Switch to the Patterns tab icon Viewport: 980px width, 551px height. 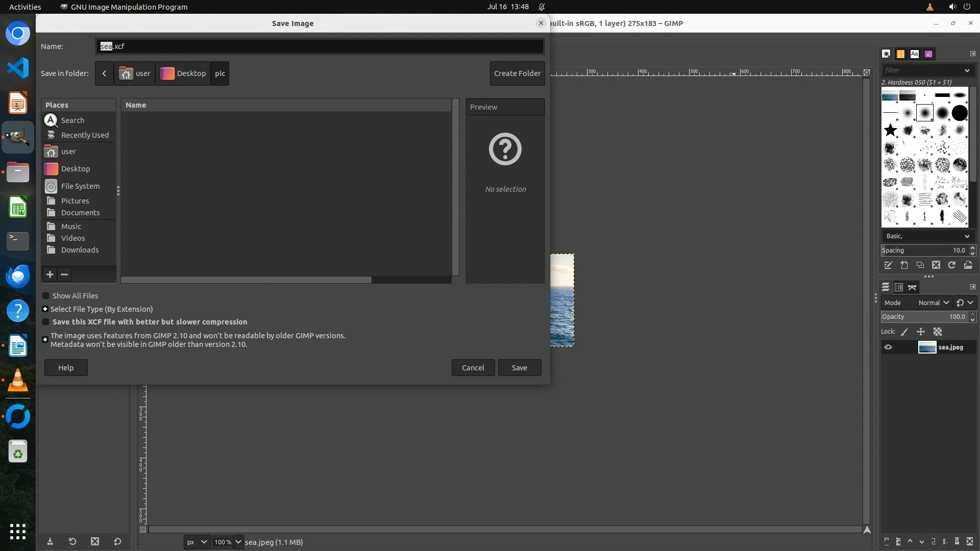point(900,54)
